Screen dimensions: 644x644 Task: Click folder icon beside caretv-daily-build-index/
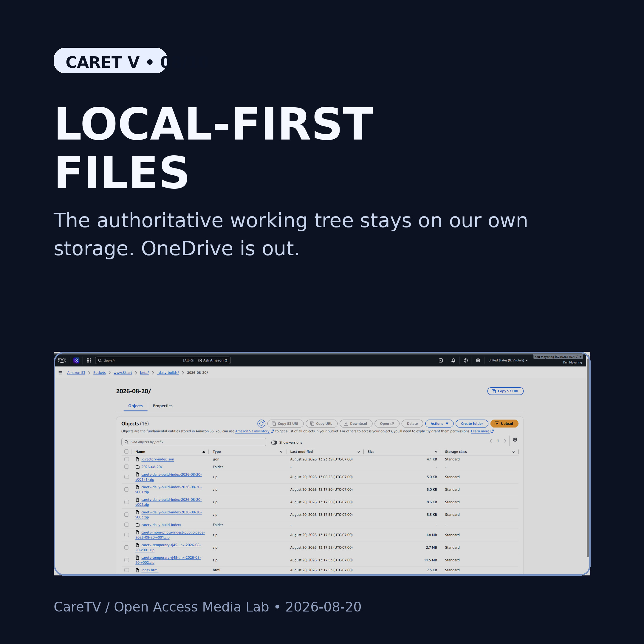click(137, 525)
